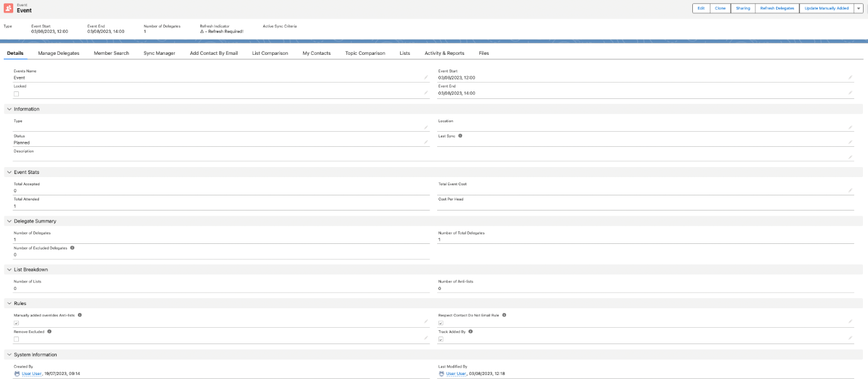Toggle the Locked checkbox
The width and height of the screenshot is (868, 387).
coord(16,93)
